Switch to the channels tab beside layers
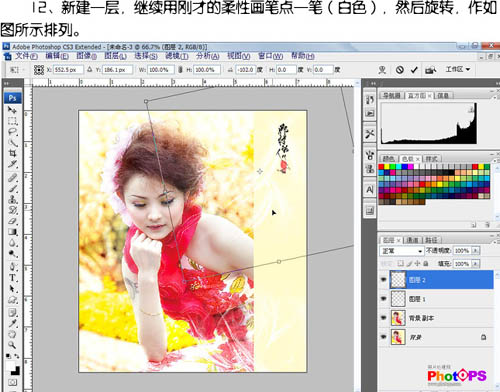Image resolution: width=500 pixels, height=392 pixels. click(413, 240)
